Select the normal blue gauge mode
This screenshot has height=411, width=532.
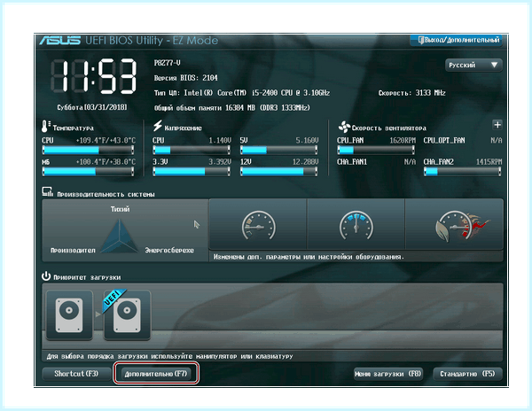coord(356,225)
